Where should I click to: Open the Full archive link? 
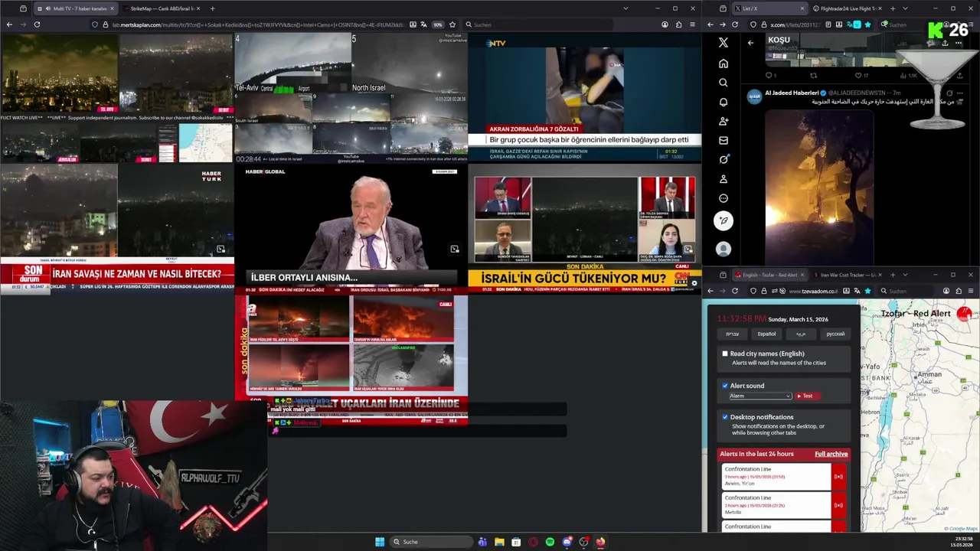pyautogui.click(x=831, y=454)
